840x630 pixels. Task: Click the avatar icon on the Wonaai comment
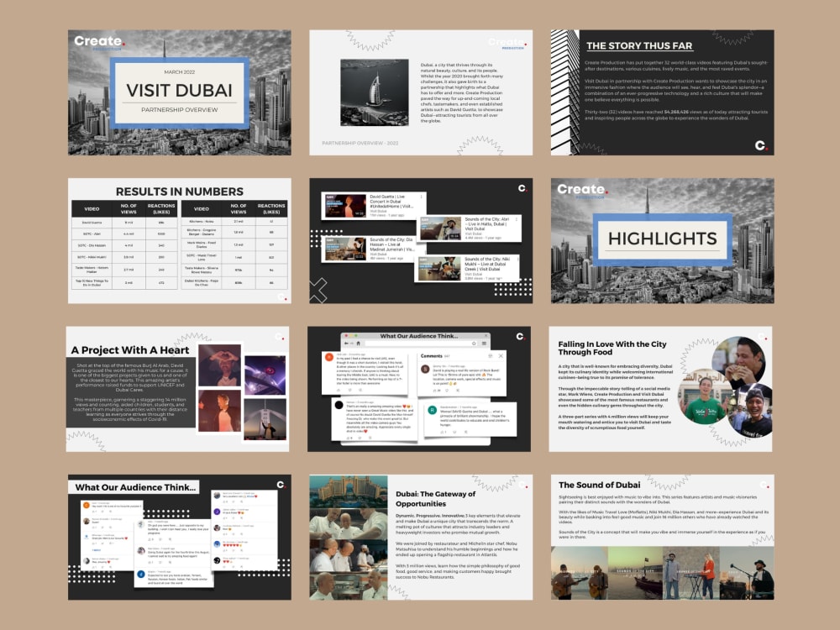(430, 408)
